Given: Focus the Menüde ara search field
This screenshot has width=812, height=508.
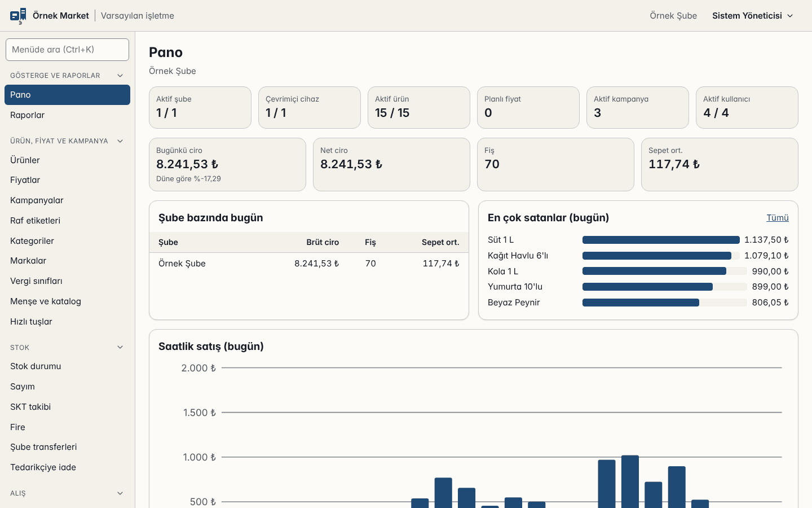Looking at the screenshot, I should pos(67,50).
